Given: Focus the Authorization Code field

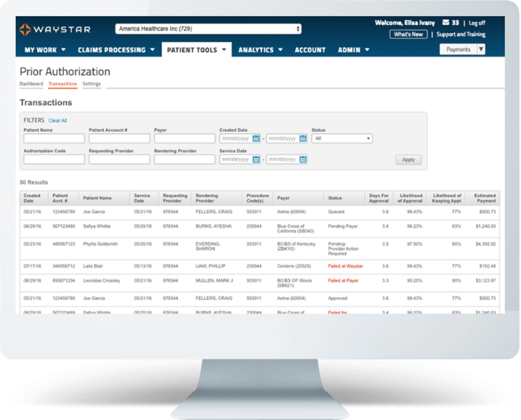Looking at the screenshot, I should (x=54, y=160).
